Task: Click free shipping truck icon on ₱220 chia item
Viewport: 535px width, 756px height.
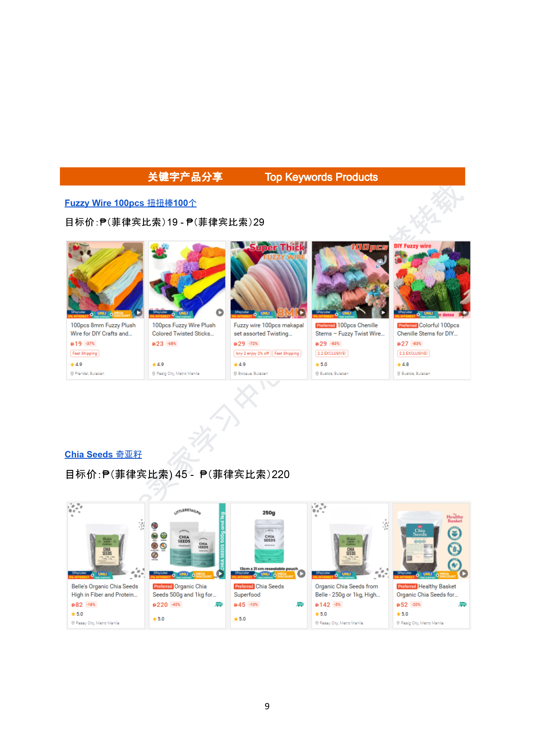Action: click(x=219, y=604)
